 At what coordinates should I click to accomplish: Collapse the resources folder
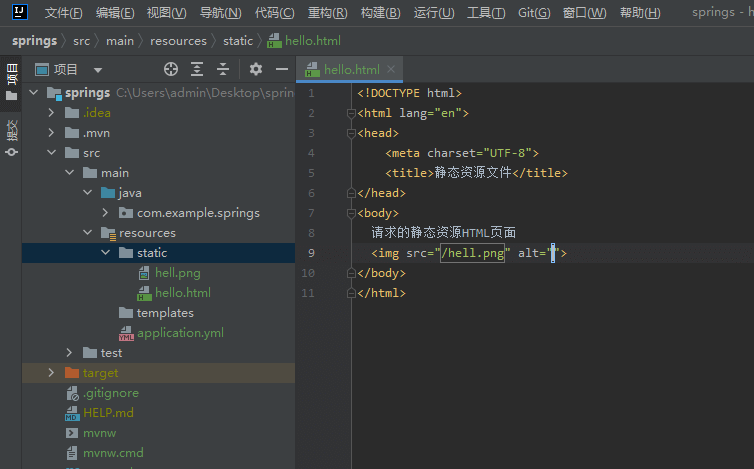[x=88, y=232]
